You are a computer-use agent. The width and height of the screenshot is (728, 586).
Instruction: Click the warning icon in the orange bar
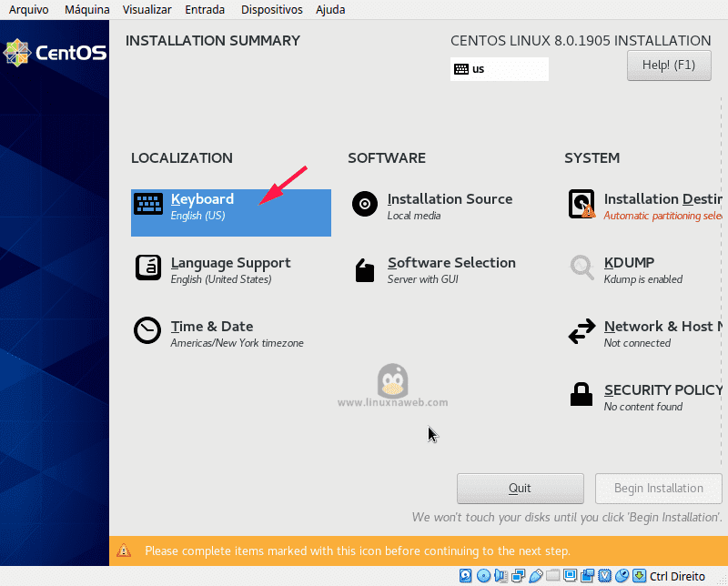click(124, 551)
